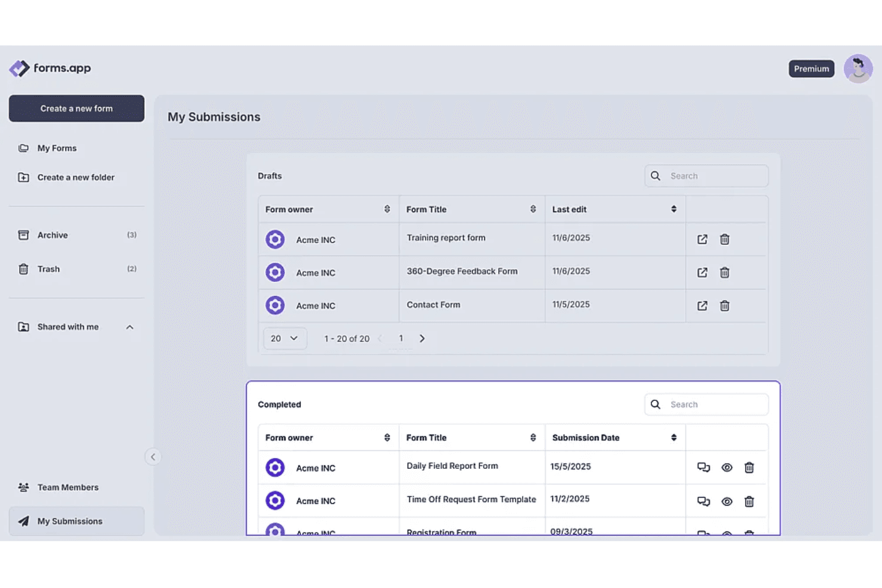This screenshot has width=882, height=588.
Task: Delete Training report form draft
Action: 725,239
